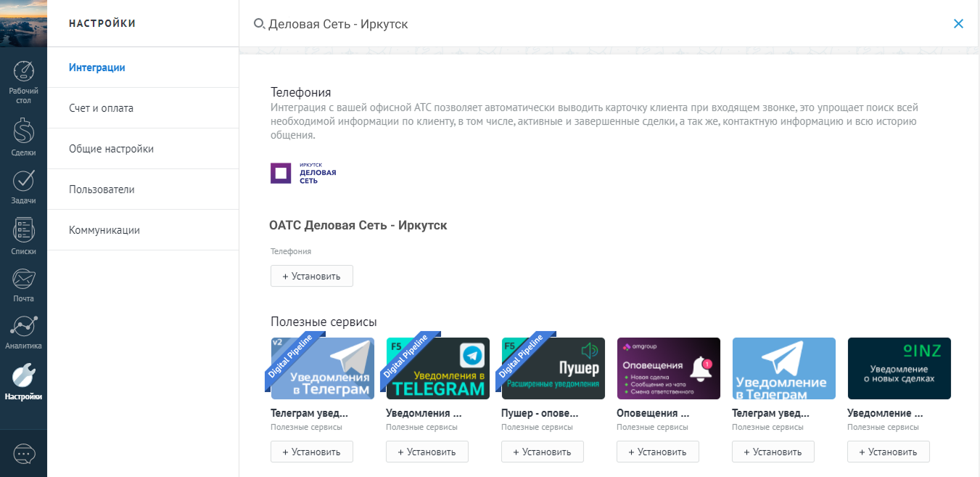Open Коммуникации settings section
The height and width of the screenshot is (477, 980).
pos(104,230)
